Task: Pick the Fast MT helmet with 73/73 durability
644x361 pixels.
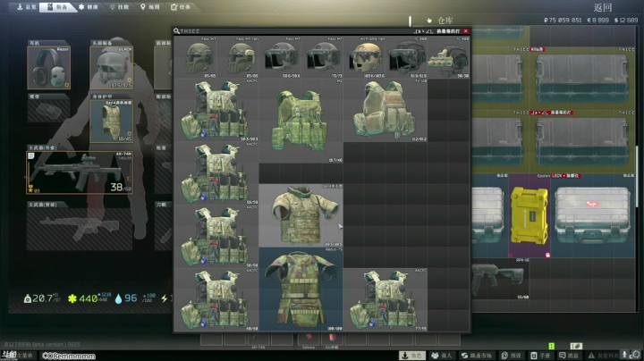Action: coord(322,57)
